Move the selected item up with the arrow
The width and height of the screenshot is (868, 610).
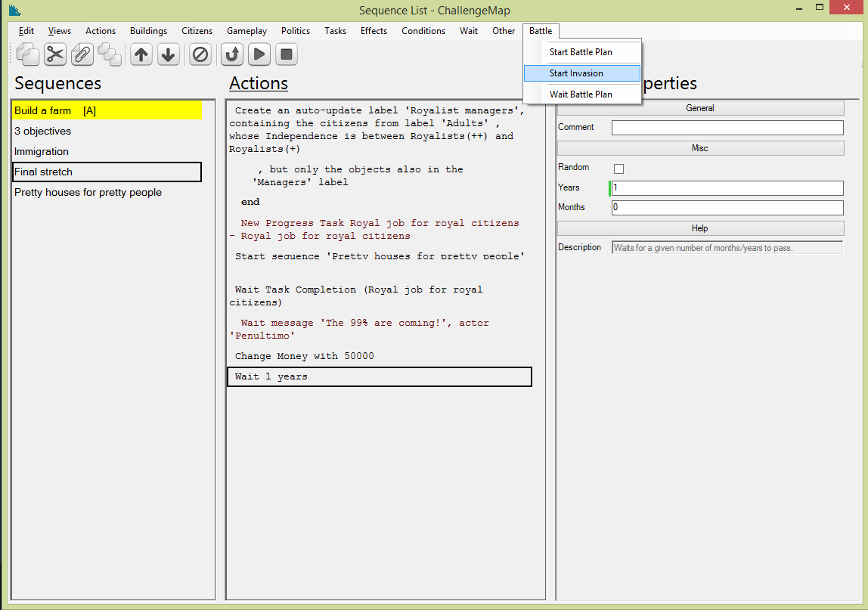tap(141, 54)
